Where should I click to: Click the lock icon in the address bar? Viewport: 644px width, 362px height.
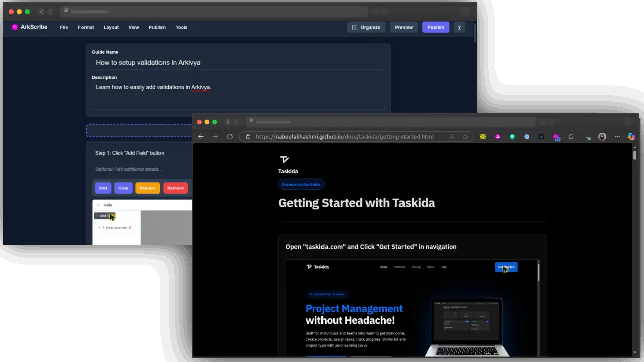click(248, 137)
